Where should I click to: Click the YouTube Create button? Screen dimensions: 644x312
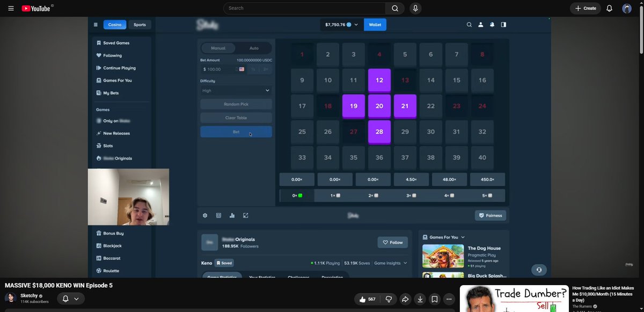point(585,8)
